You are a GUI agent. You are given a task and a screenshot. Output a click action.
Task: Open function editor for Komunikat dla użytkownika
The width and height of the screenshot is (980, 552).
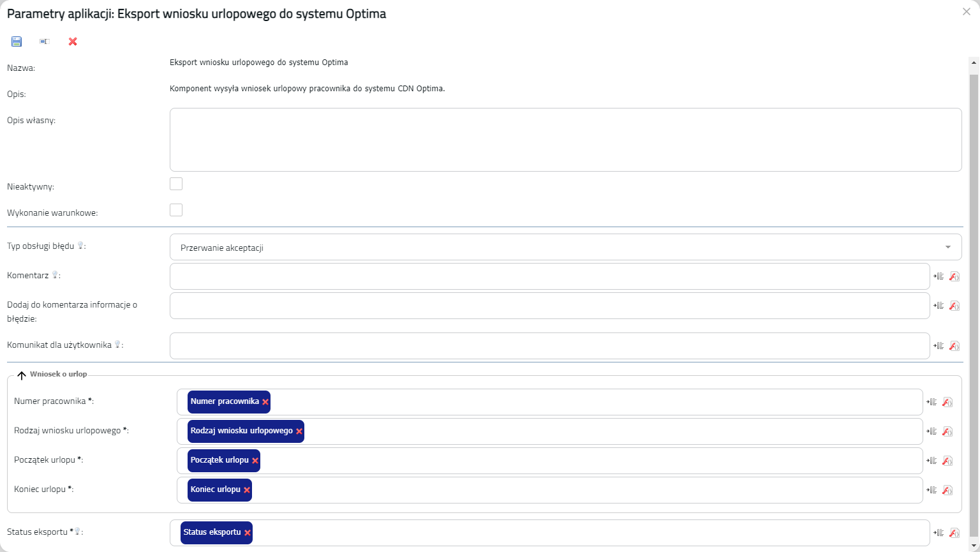[x=954, y=346]
